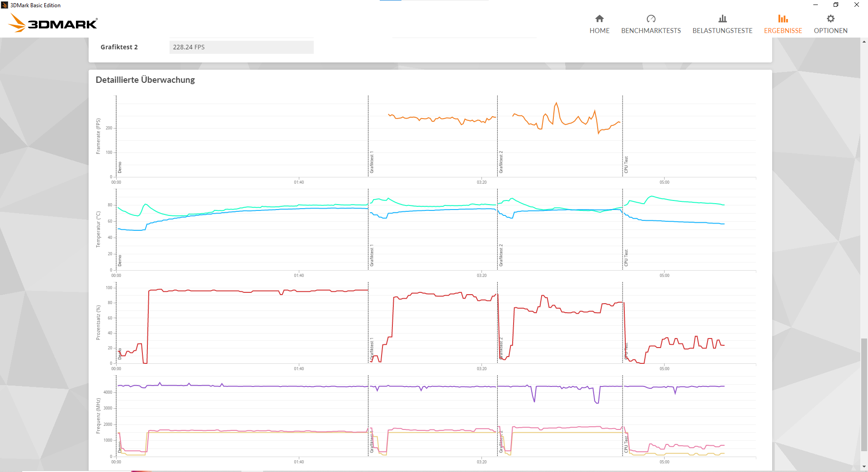Viewport: 868px width, 472px height.
Task: Click the 3DMark logo in header
Action: (x=53, y=23)
